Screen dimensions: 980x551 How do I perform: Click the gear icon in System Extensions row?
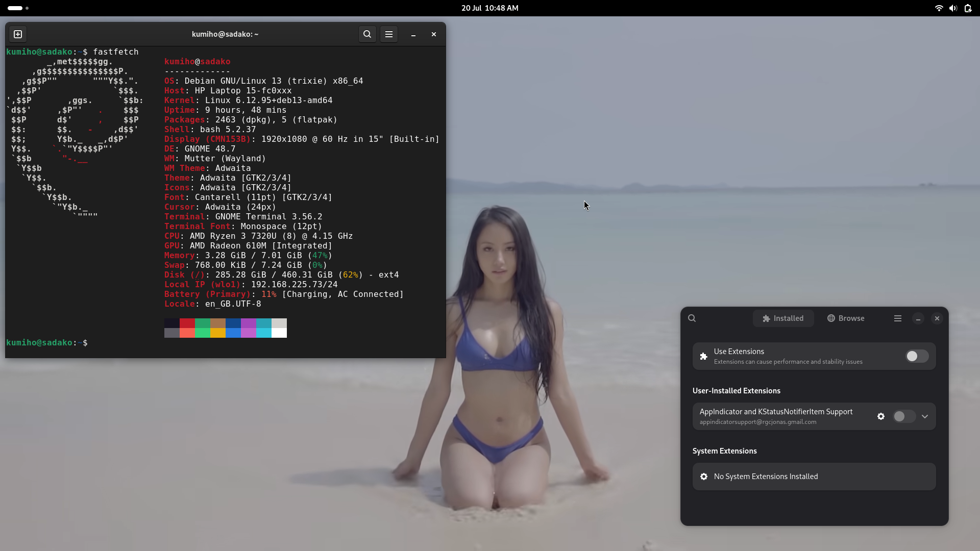coord(703,477)
